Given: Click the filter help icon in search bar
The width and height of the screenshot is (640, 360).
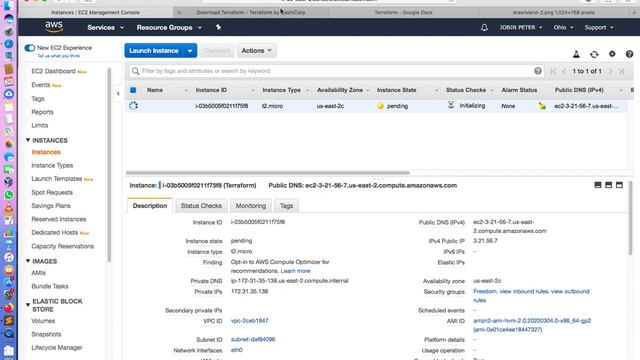Looking at the screenshot, I should [538, 71].
